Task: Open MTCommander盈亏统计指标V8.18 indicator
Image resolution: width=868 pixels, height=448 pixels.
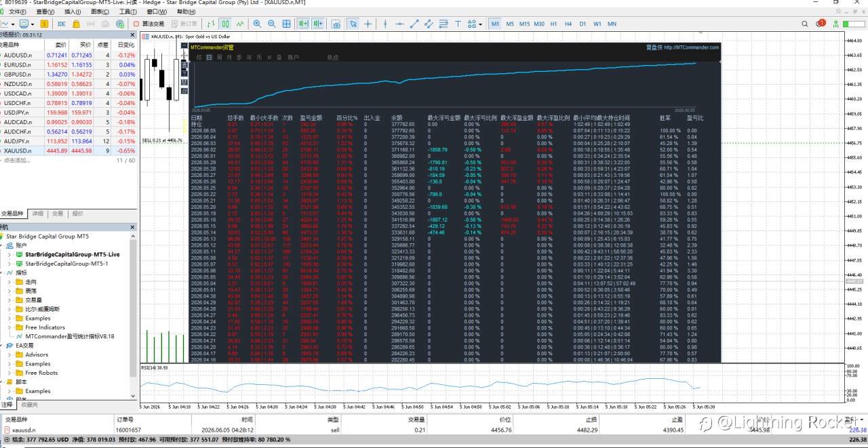Action: coord(70,336)
